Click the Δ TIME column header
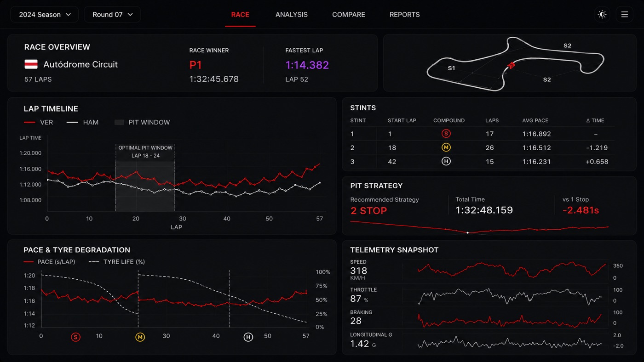This screenshot has width=644, height=362. coord(595,120)
